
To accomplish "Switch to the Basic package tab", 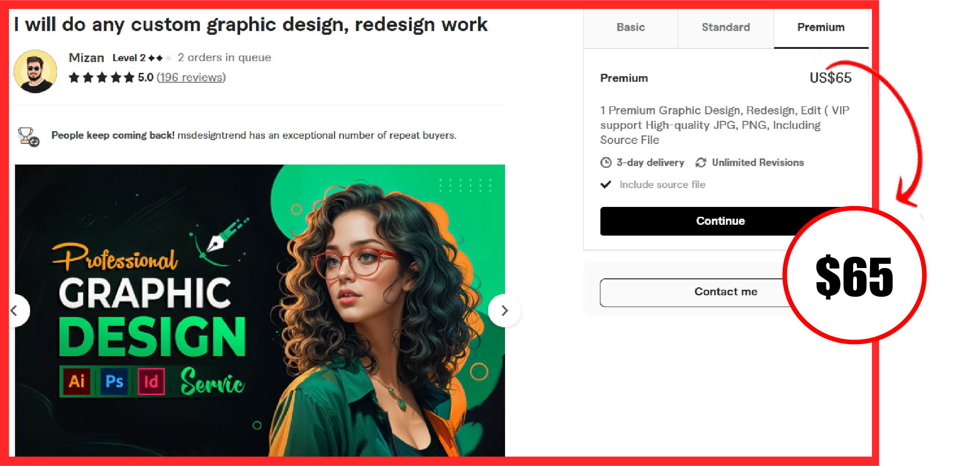I will tap(630, 28).
